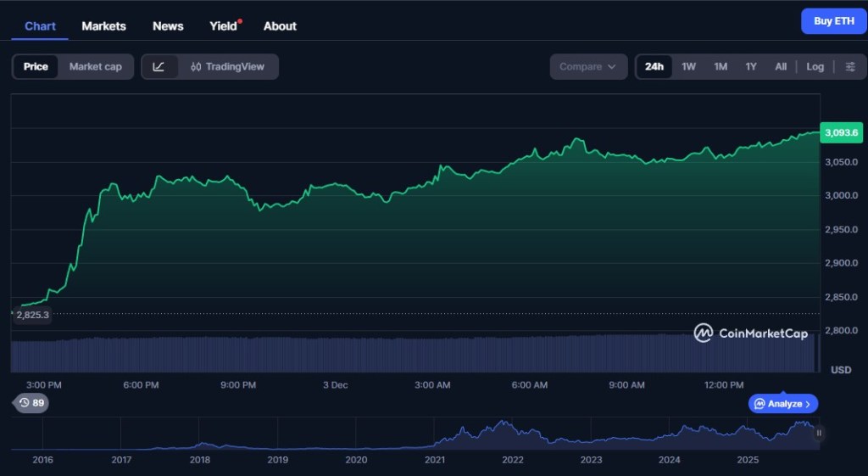Click the 12:00 PM axis label
Image resolution: width=868 pixels, height=476 pixels.
724,384
